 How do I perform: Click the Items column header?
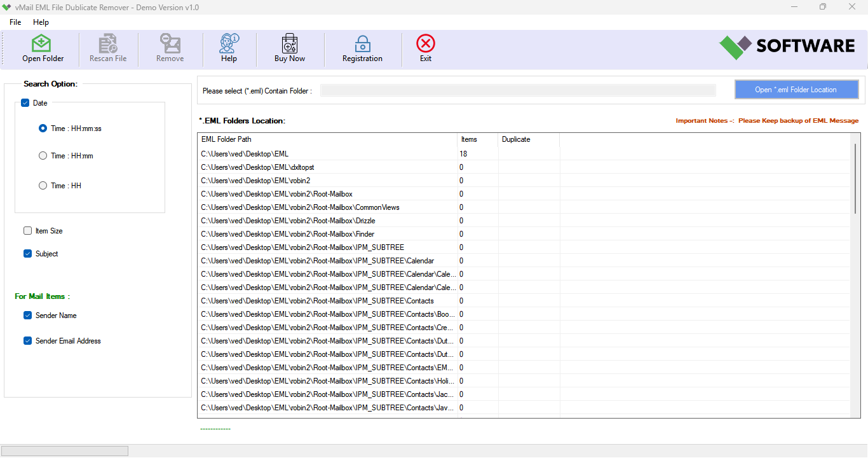click(478, 139)
